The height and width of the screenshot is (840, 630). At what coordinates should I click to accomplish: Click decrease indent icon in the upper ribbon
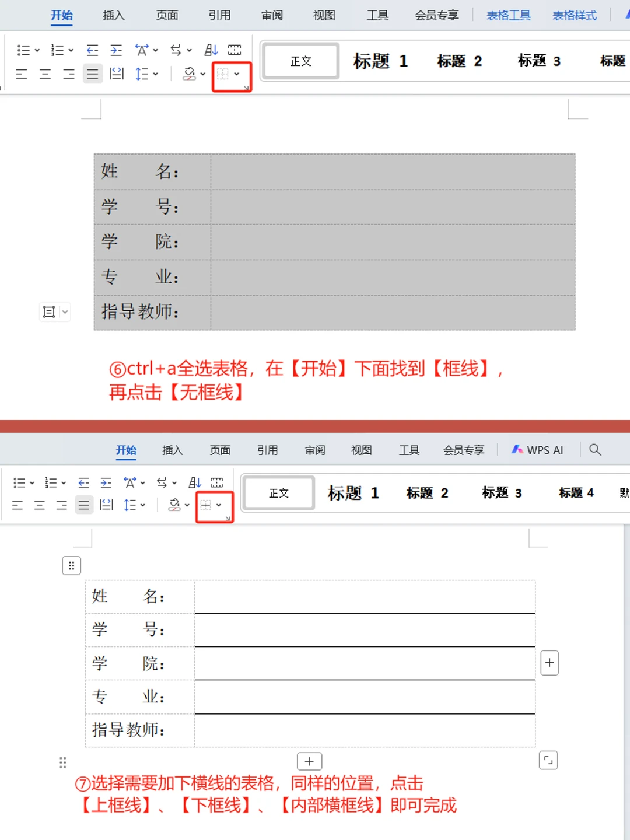coord(92,50)
